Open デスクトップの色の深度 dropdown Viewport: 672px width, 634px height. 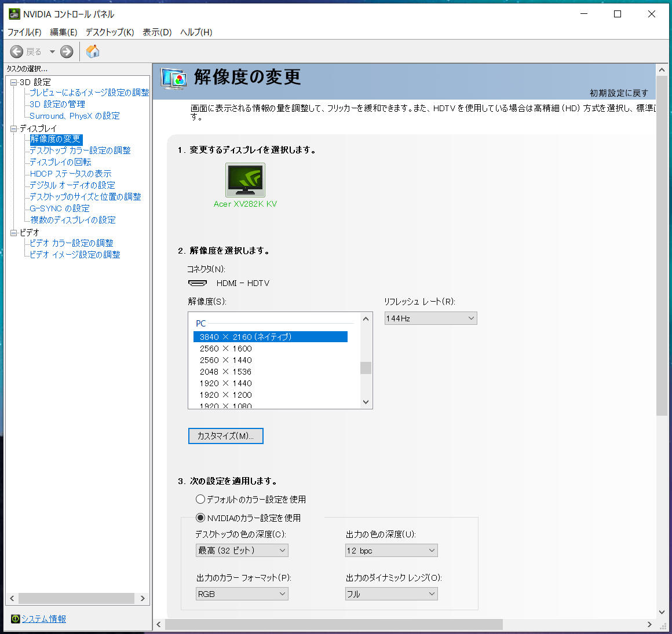coord(242,551)
